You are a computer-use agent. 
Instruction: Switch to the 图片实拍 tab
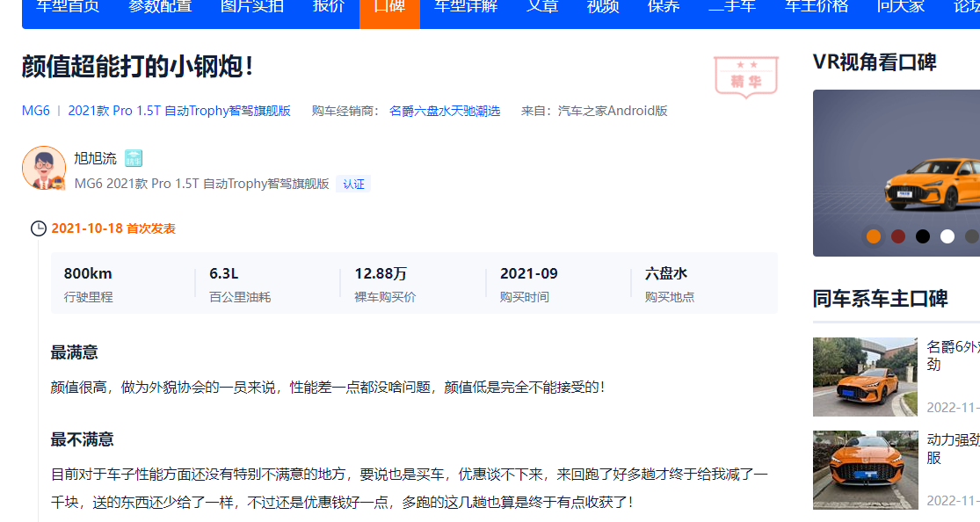(x=251, y=7)
